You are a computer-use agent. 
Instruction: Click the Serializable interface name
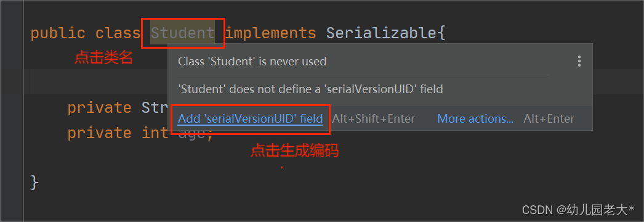[x=382, y=33]
